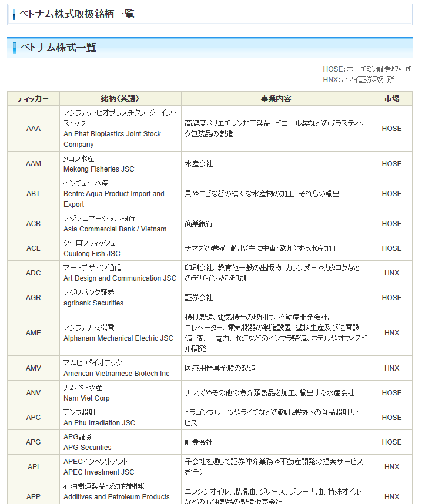
Task: Click the ナマズの養殖 description in ACL row
Action: click(262, 248)
